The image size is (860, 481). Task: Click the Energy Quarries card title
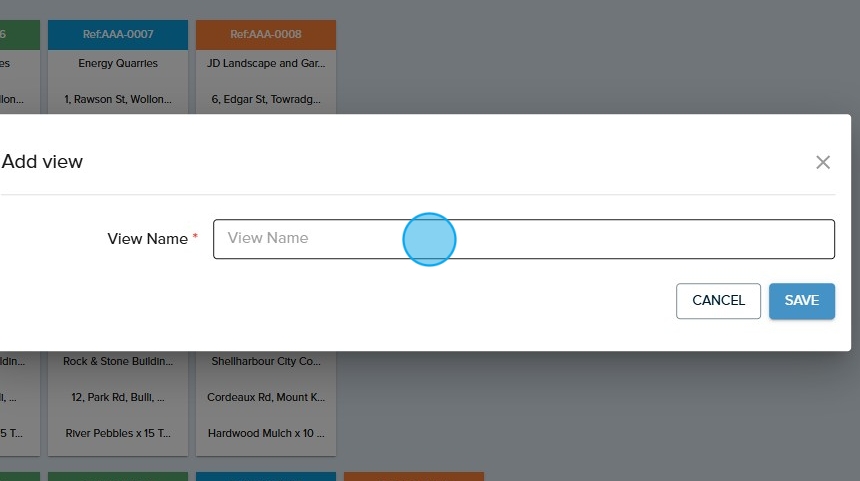[x=118, y=63]
